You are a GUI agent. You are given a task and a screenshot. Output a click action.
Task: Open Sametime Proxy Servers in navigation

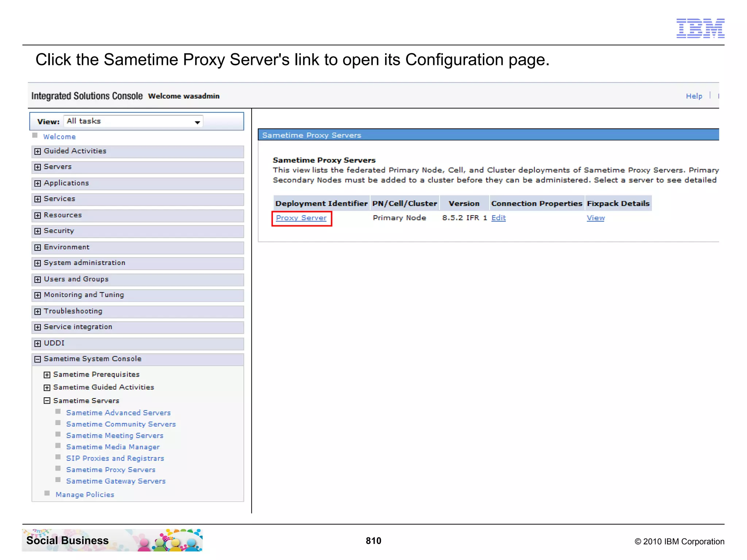point(111,470)
